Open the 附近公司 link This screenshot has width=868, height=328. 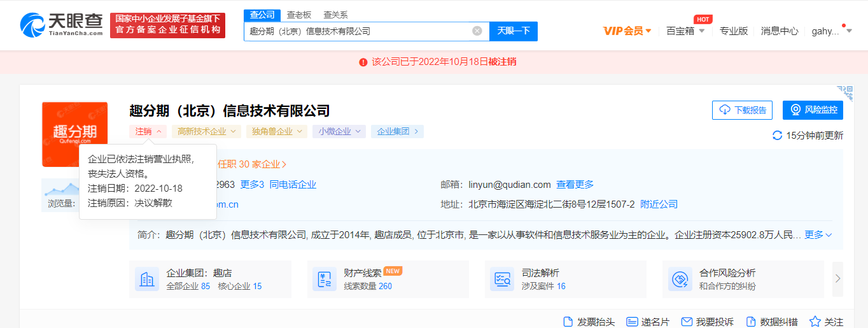click(x=659, y=204)
